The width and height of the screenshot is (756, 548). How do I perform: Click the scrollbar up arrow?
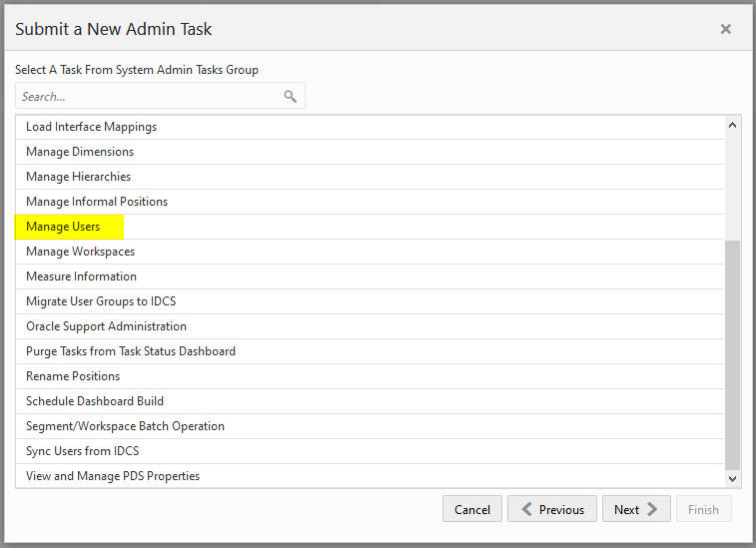click(x=732, y=126)
